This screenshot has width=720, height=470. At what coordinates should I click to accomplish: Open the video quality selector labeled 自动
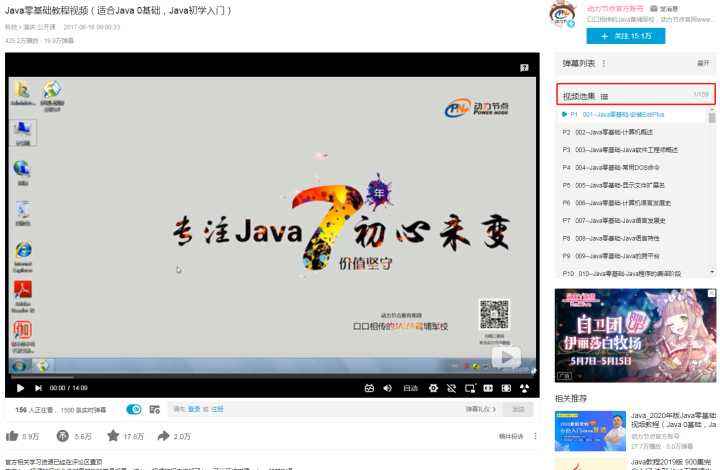pos(410,388)
